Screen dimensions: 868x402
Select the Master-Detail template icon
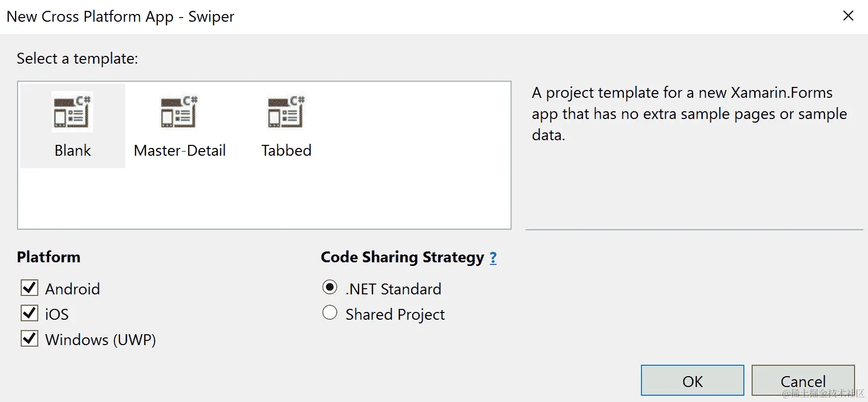point(179,112)
